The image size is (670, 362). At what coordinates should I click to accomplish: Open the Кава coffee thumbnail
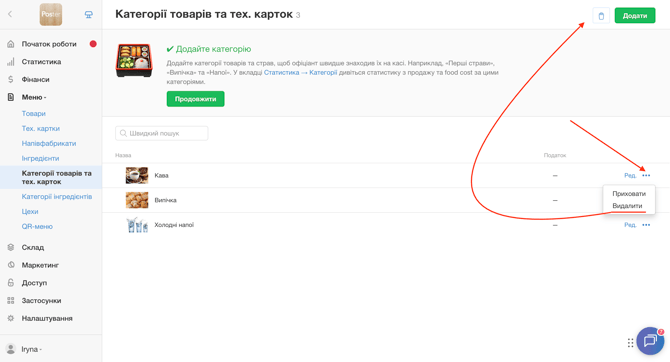pyautogui.click(x=137, y=175)
